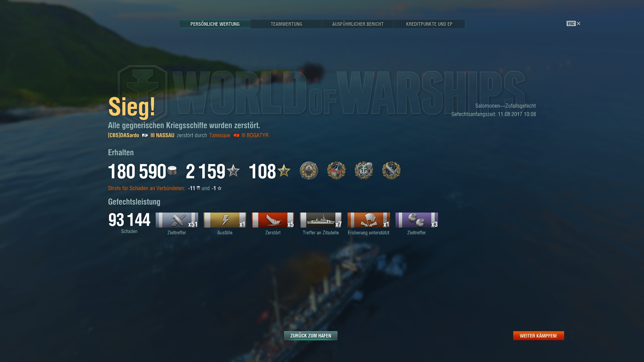
Task: Click the second achievement medal with red ribbon
Action: 336,171
